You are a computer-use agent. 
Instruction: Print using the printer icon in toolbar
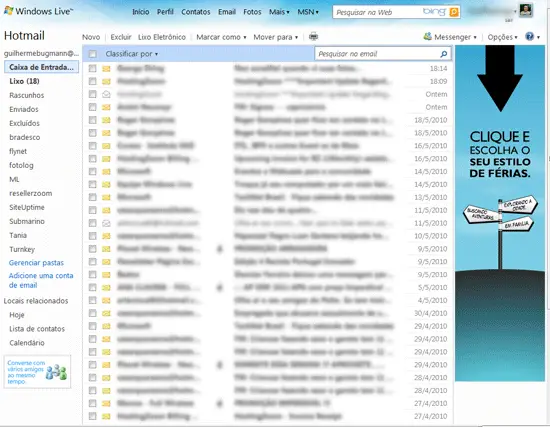tap(313, 36)
